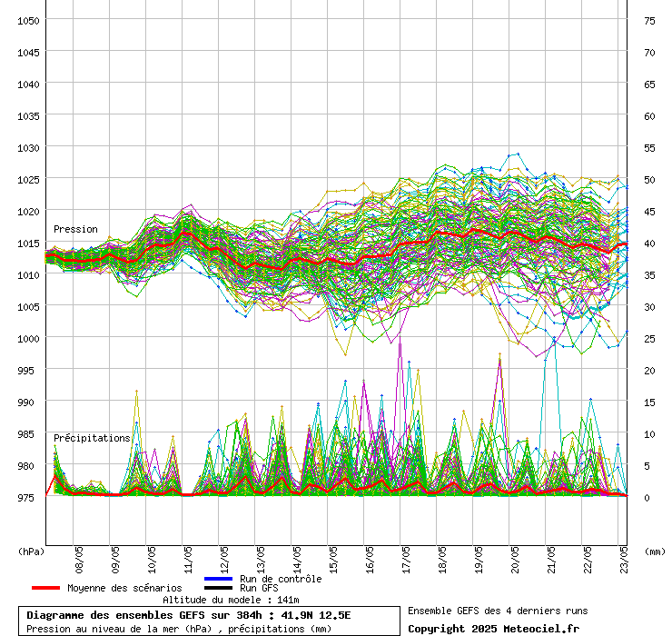Click the 10/05 date label on x-axis

point(152,560)
